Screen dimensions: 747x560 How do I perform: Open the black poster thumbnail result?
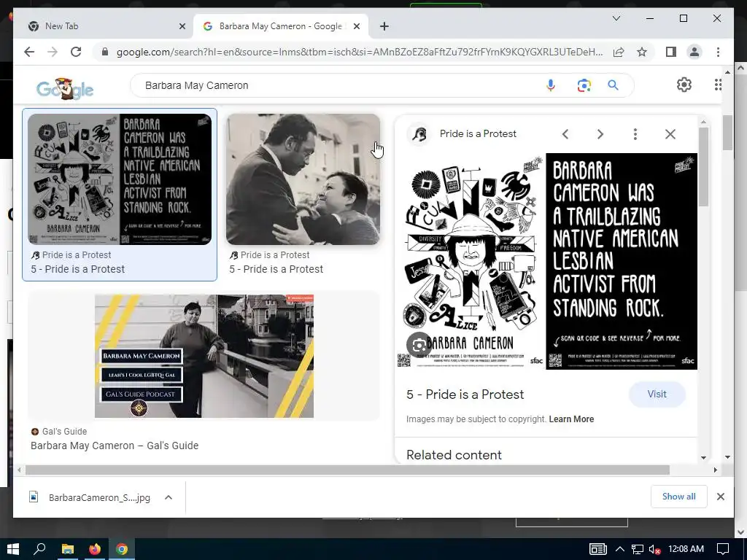click(x=120, y=179)
